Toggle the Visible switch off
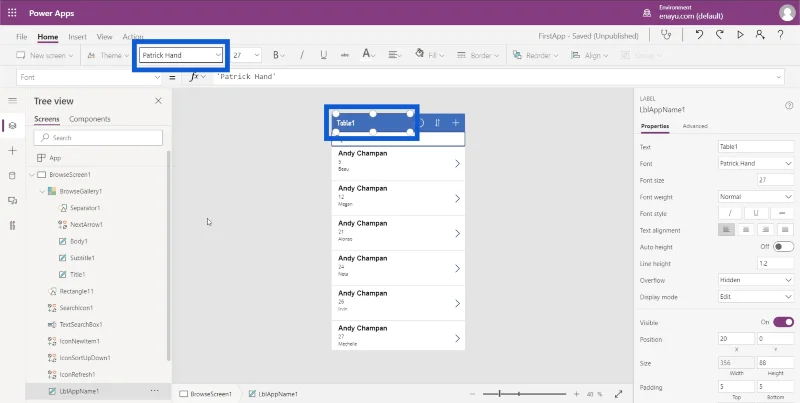 (x=783, y=322)
